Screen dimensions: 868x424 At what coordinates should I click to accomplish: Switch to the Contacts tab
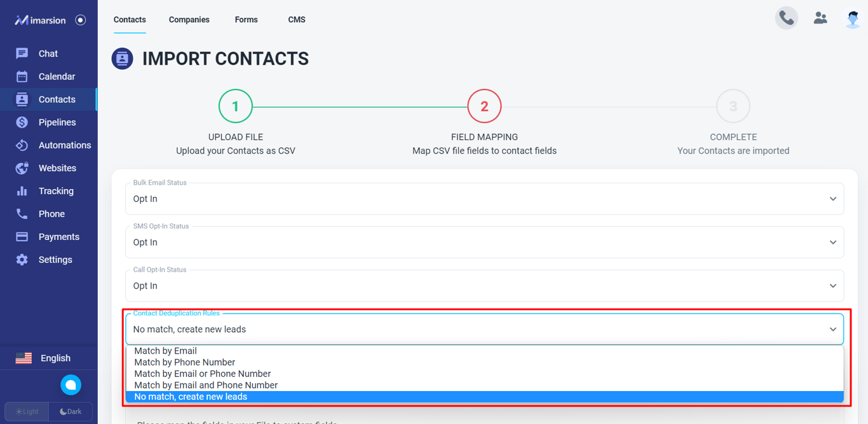(130, 20)
